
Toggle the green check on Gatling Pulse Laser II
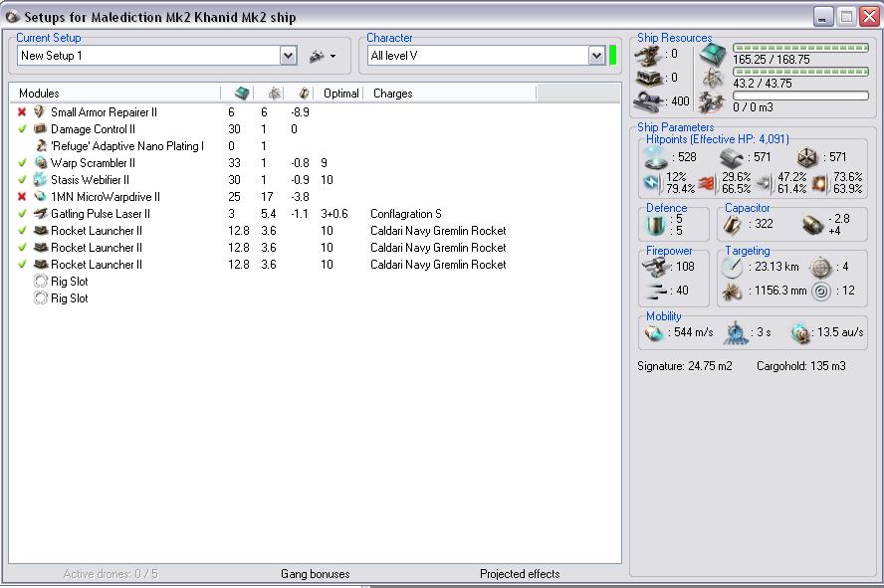tap(22, 214)
